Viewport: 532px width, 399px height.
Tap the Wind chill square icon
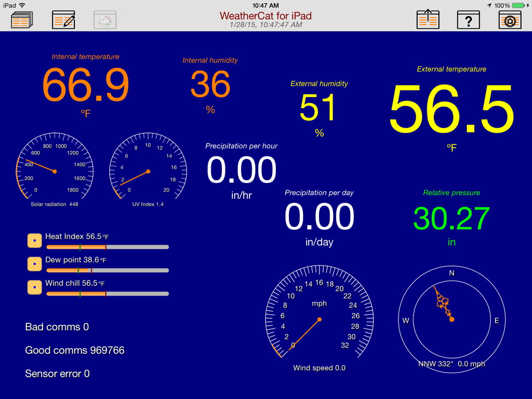pos(35,287)
